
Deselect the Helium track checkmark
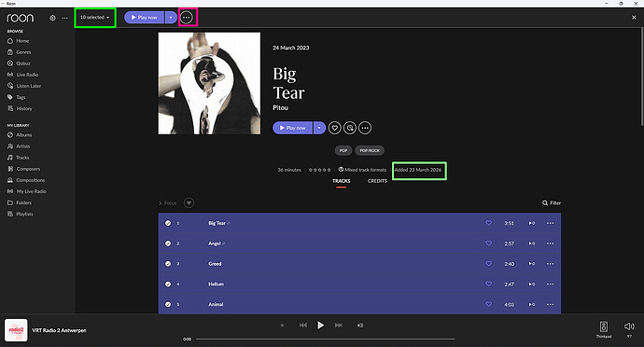point(168,285)
